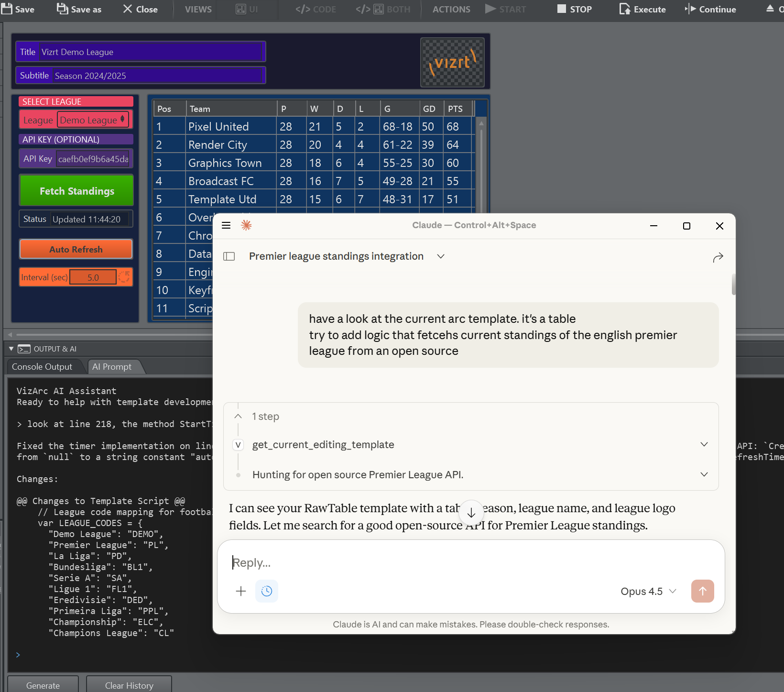
Task: Click the green Fetch Standings button
Action: [76, 191]
